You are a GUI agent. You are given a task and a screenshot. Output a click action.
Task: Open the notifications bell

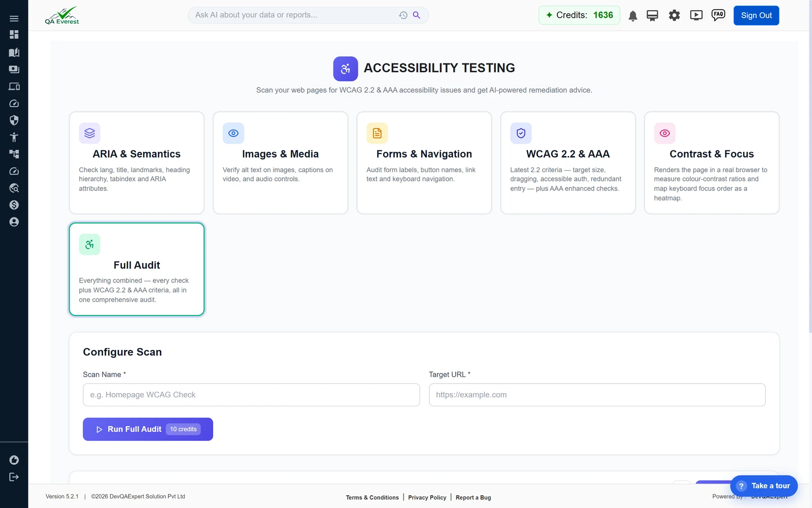click(x=633, y=16)
